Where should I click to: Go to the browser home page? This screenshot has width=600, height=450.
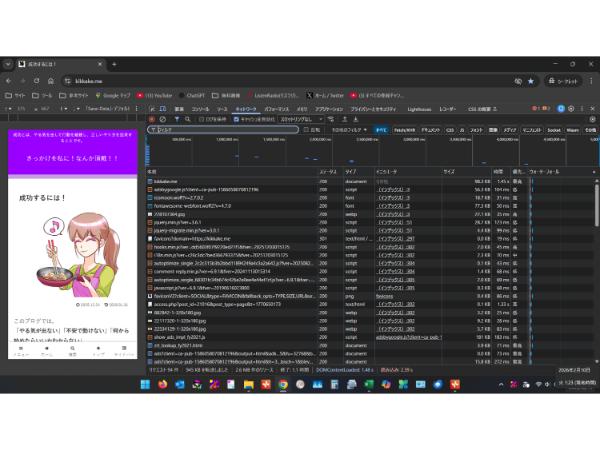click(51, 81)
